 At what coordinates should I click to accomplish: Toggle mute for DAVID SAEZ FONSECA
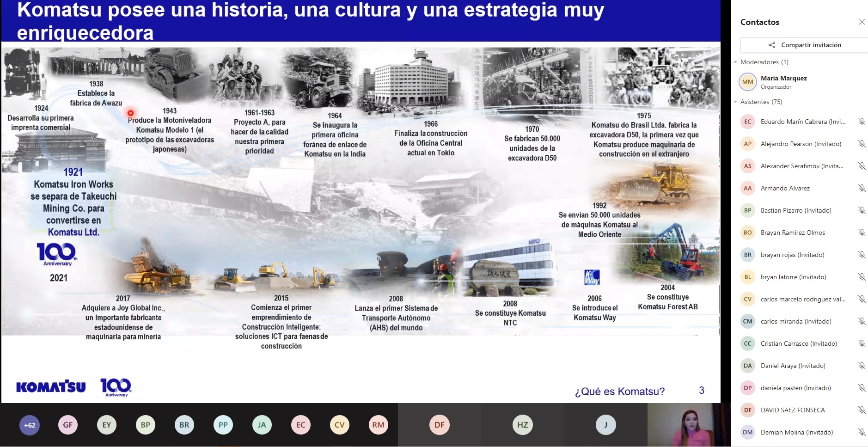pos(862,410)
